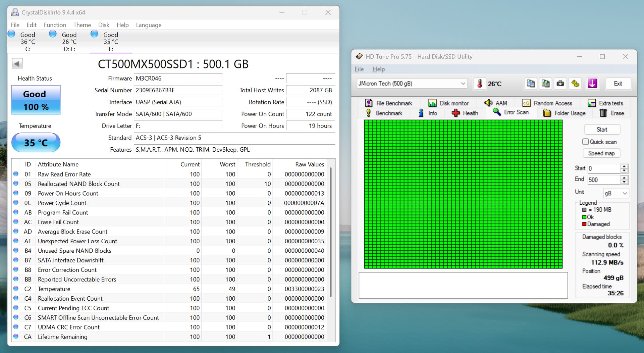Screen dimensions: 644x353
Task: Open HD Tune File menu
Action: [359, 69]
